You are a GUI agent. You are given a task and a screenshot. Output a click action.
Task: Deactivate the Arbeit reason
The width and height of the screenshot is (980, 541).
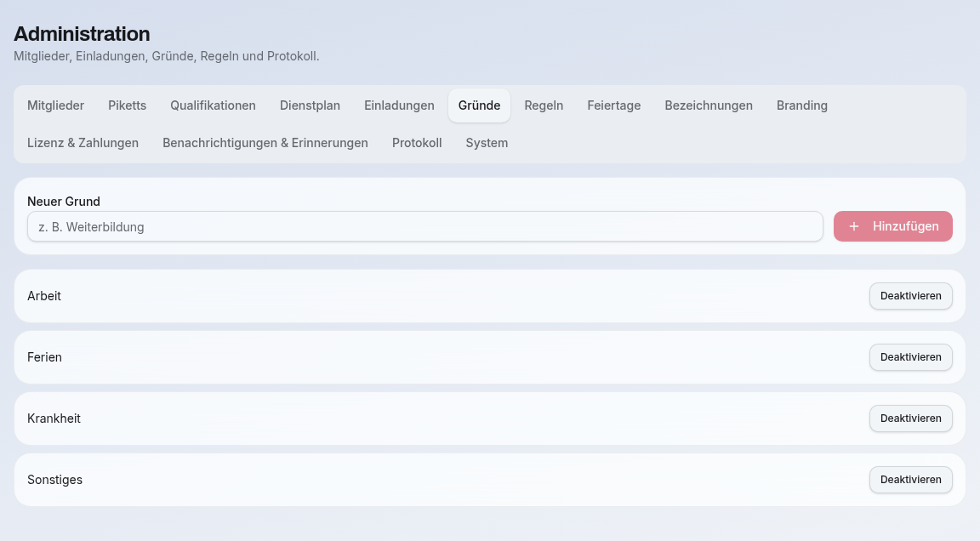click(x=910, y=296)
